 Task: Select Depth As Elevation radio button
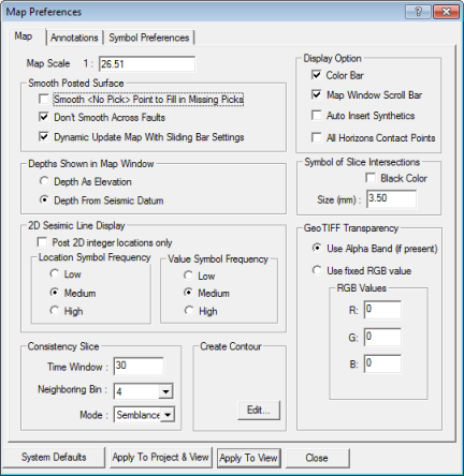(44, 181)
